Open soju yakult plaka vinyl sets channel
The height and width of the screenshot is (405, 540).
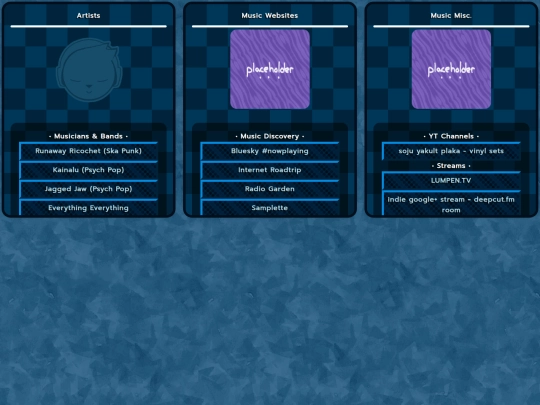(451, 151)
